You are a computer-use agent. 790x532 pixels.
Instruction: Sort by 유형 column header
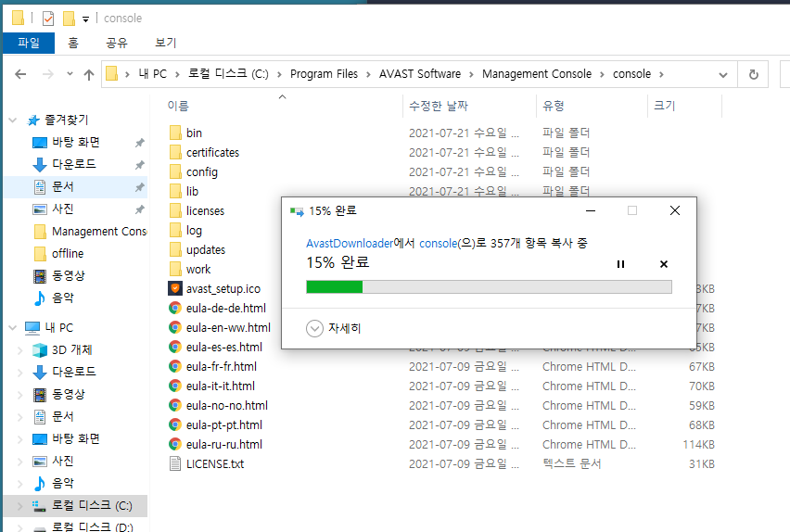coord(554,106)
